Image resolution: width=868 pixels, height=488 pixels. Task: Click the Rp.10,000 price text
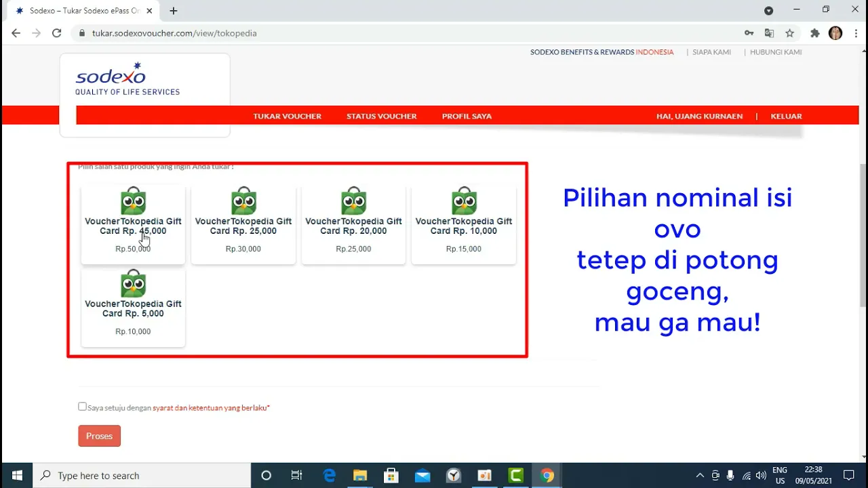(x=133, y=331)
